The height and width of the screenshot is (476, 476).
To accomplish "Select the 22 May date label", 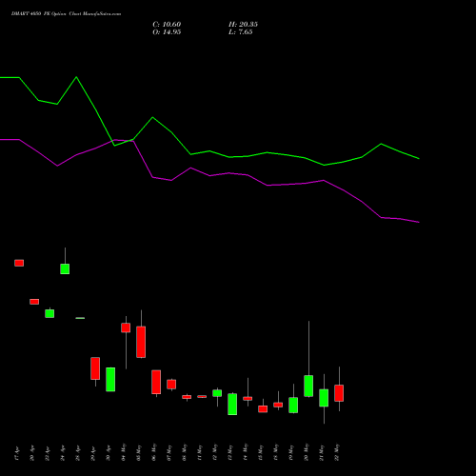I will [337, 452].
